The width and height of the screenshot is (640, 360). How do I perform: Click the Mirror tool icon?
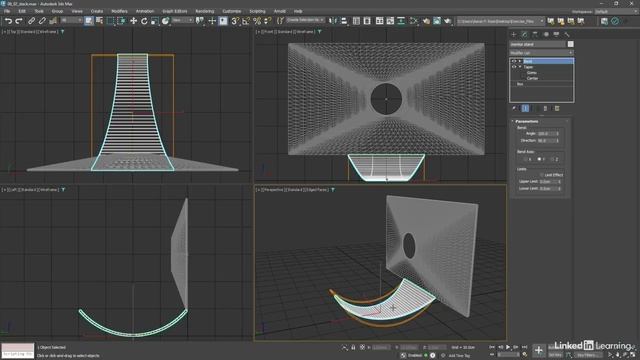click(x=333, y=21)
